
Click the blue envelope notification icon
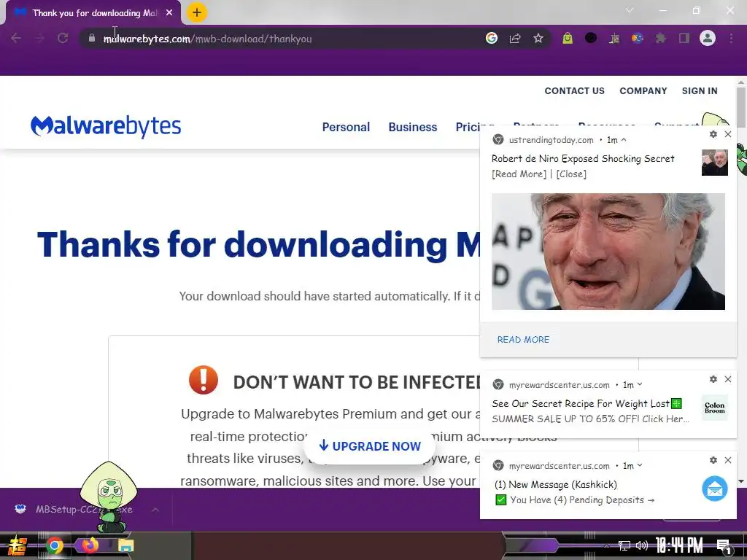point(715,489)
